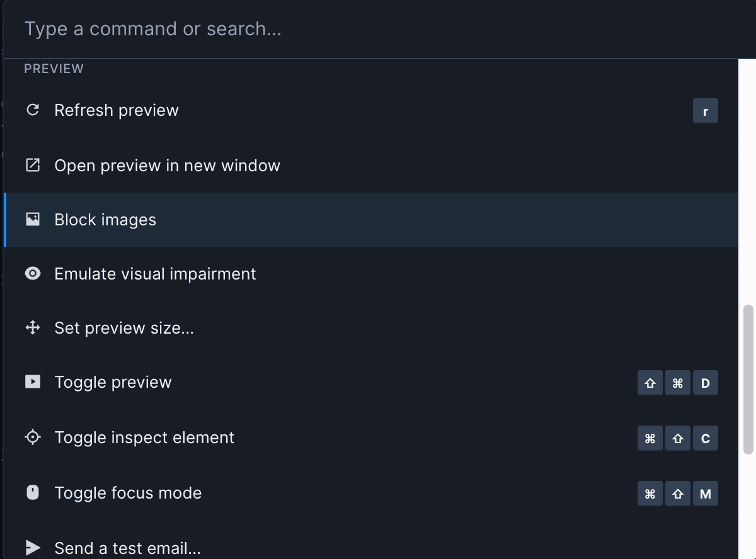Toggle focus mode on
Screen dimensions: 756x559
pos(128,492)
